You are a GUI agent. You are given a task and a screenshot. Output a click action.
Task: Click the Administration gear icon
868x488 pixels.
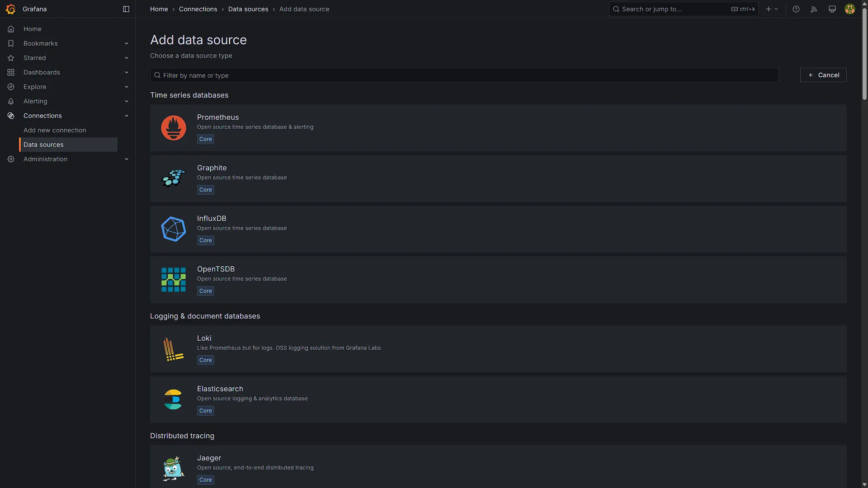click(11, 159)
